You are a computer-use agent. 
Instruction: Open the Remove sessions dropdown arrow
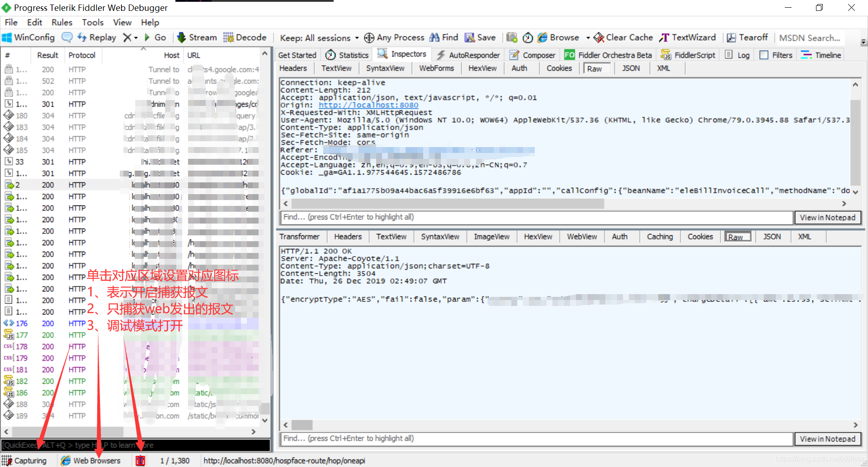136,38
